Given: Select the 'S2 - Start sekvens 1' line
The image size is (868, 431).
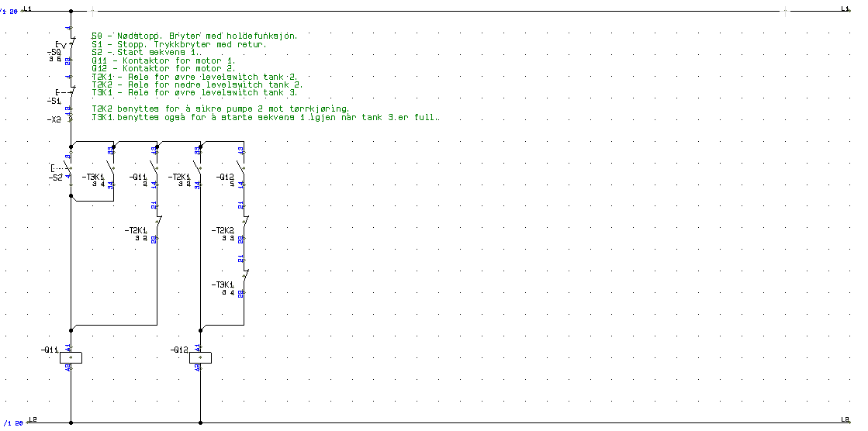Looking at the screenshot, I should 147,53.
